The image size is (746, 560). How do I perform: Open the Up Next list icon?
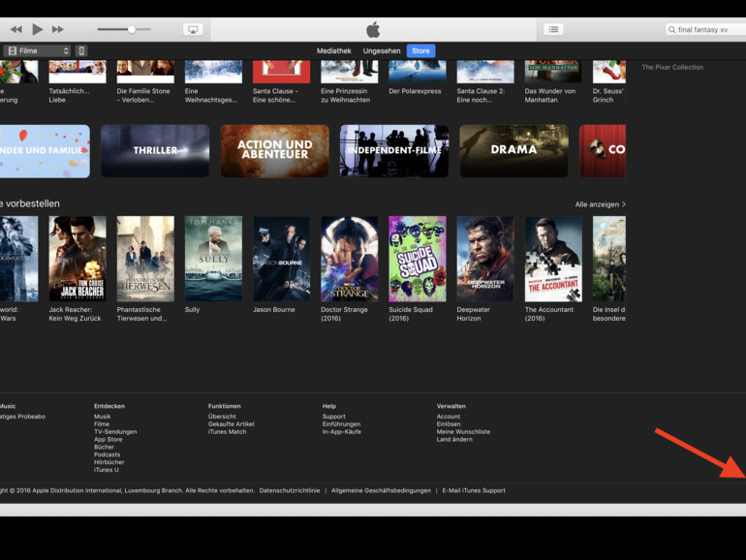coord(553,29)
